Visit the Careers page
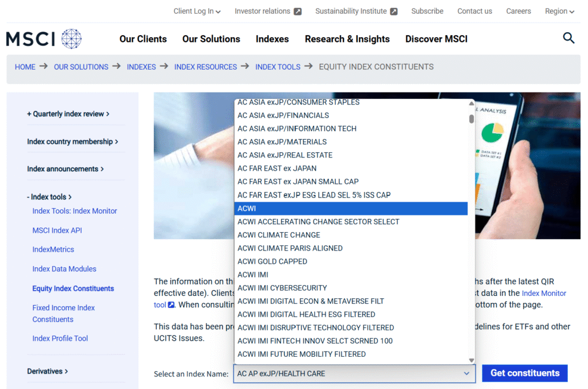Screen dimensions: 588x389 pyautogui.click(x=519, y=11)
